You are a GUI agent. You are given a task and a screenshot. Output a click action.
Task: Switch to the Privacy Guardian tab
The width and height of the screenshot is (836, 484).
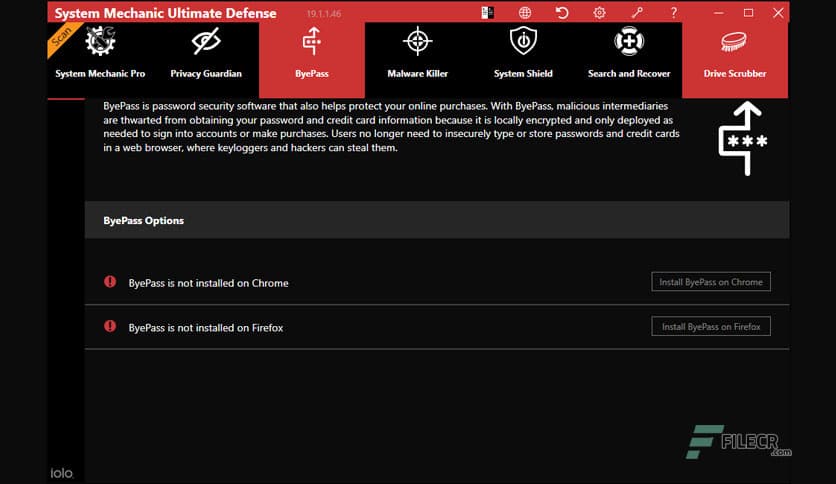click(206, 60)
